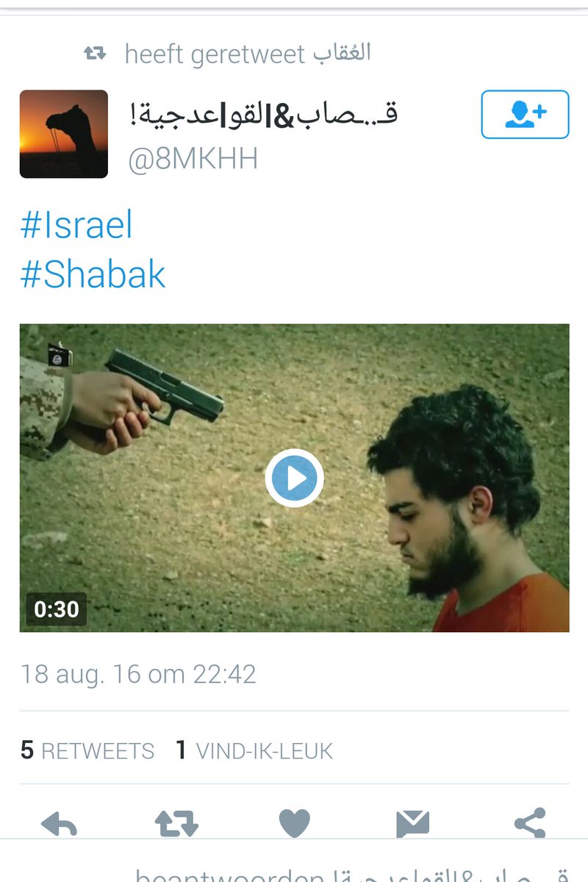Image resolution: width=588 pixels, height=882 pixels.
Task: Open the share icon in the action bar
Action: (x=530, y=823)
